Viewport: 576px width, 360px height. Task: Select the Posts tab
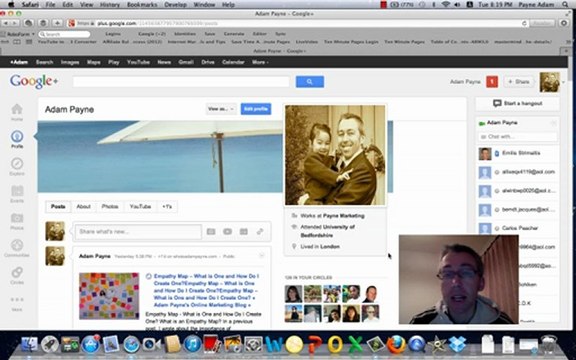(58, 206)
